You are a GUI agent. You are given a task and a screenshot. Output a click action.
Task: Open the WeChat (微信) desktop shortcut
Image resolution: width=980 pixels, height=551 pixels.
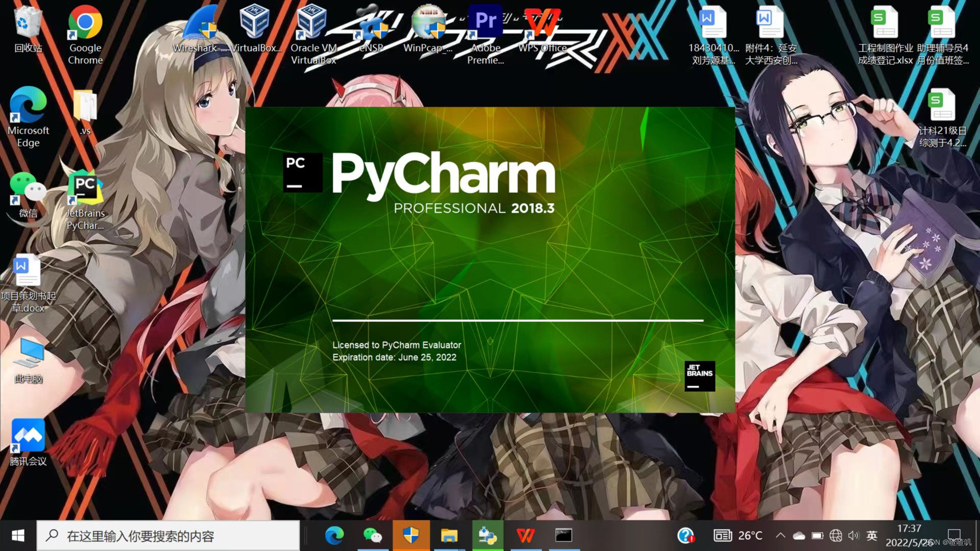28,190
